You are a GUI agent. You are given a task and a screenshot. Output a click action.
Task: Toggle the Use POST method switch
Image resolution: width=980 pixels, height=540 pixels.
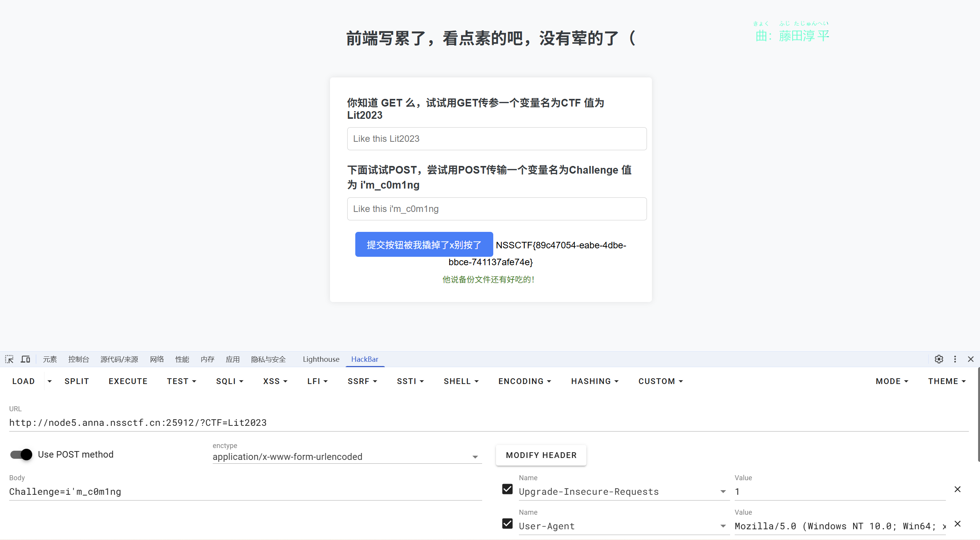point(21,455)
